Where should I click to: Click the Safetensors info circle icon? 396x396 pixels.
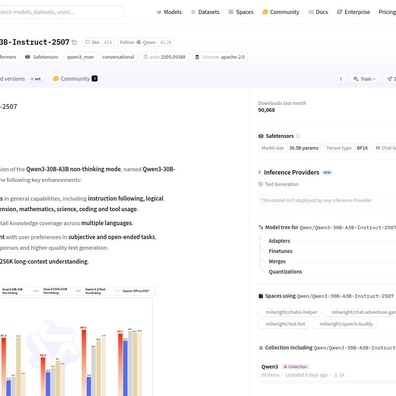pos(298,136)
